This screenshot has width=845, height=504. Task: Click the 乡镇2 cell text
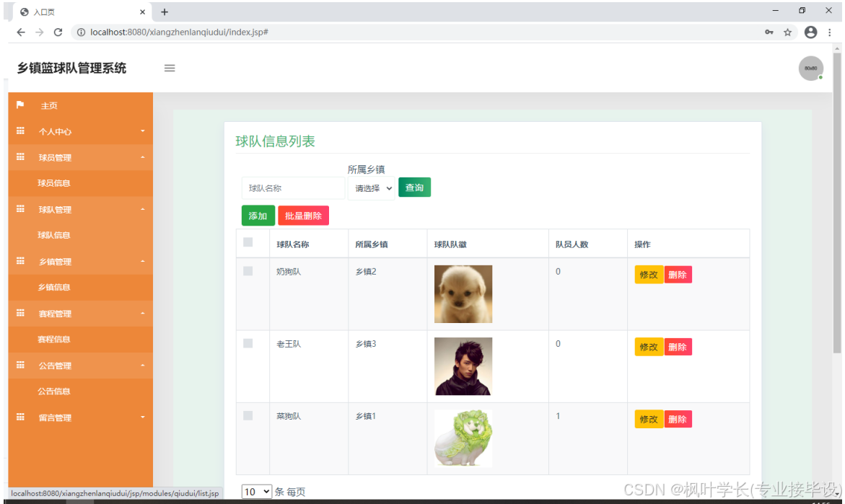[x=366, y=271]
